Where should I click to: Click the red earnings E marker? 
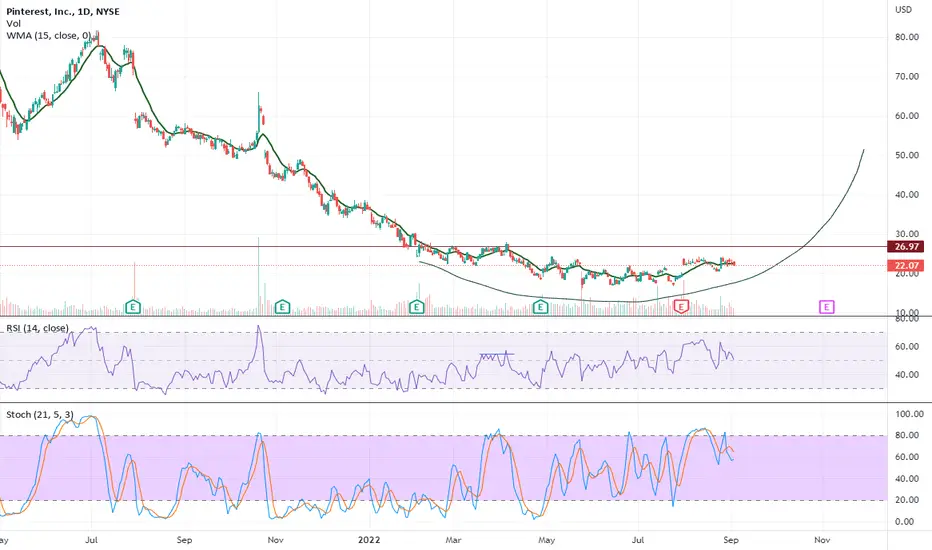pos(681,307)
